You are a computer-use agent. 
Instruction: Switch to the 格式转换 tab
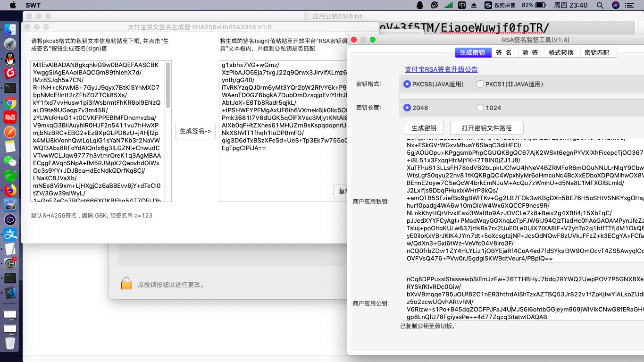click(x=560, y=52)
